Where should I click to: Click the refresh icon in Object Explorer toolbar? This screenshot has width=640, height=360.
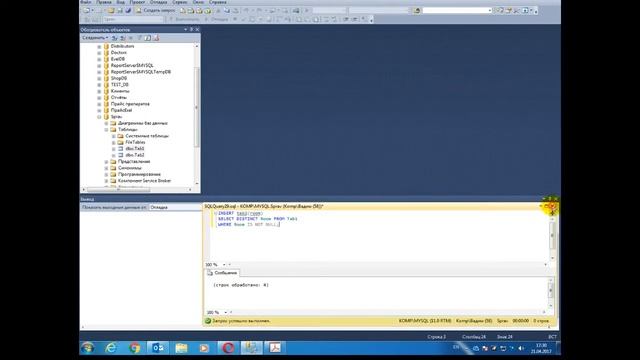(147, 38)
